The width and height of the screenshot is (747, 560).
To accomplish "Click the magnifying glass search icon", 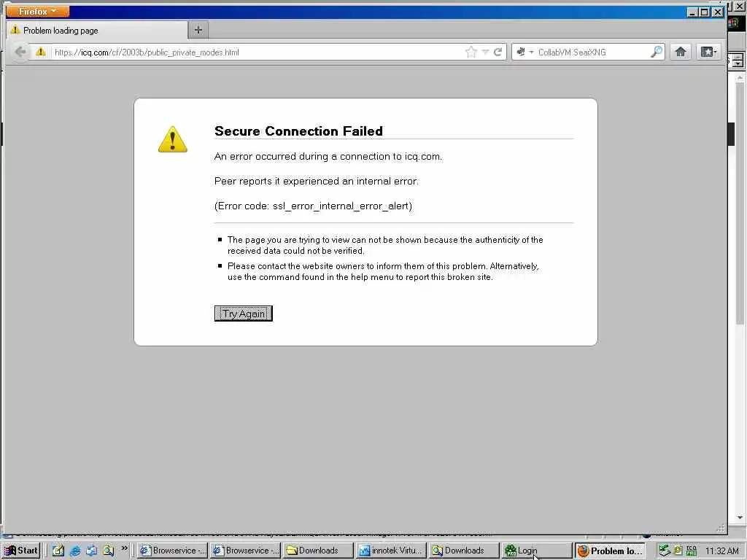I will pos(657,52).
